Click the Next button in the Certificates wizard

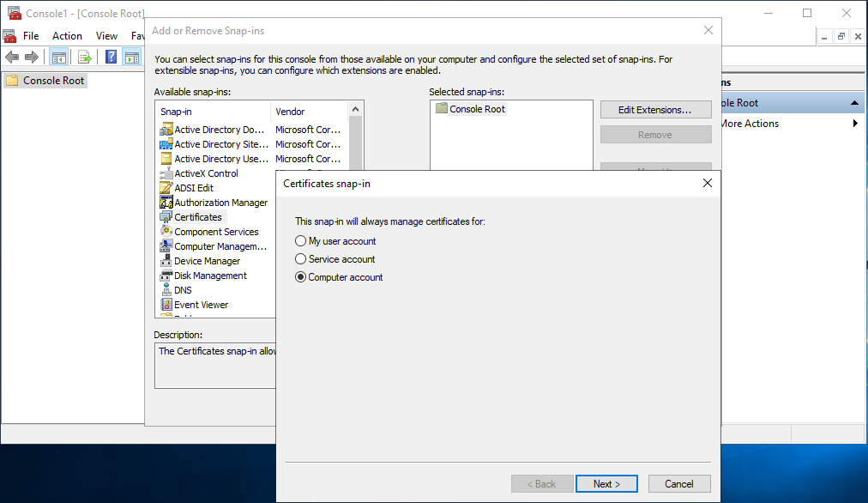coord(606,483)
